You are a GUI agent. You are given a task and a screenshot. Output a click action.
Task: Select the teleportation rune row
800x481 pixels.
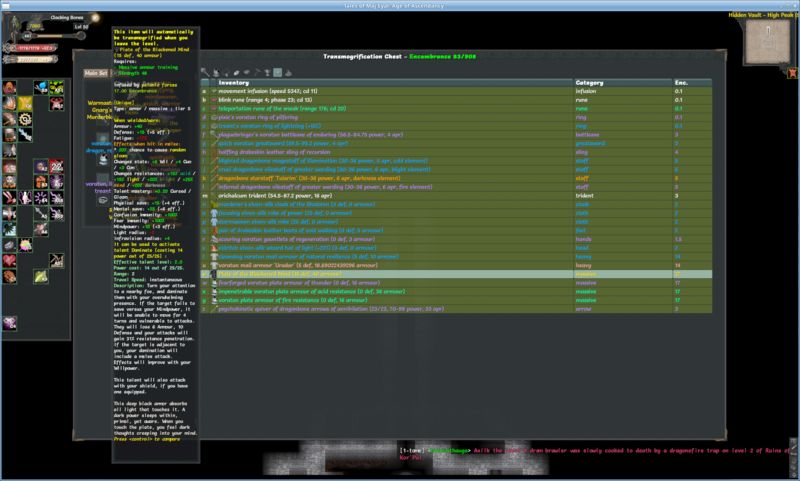(x=456, y=109)
